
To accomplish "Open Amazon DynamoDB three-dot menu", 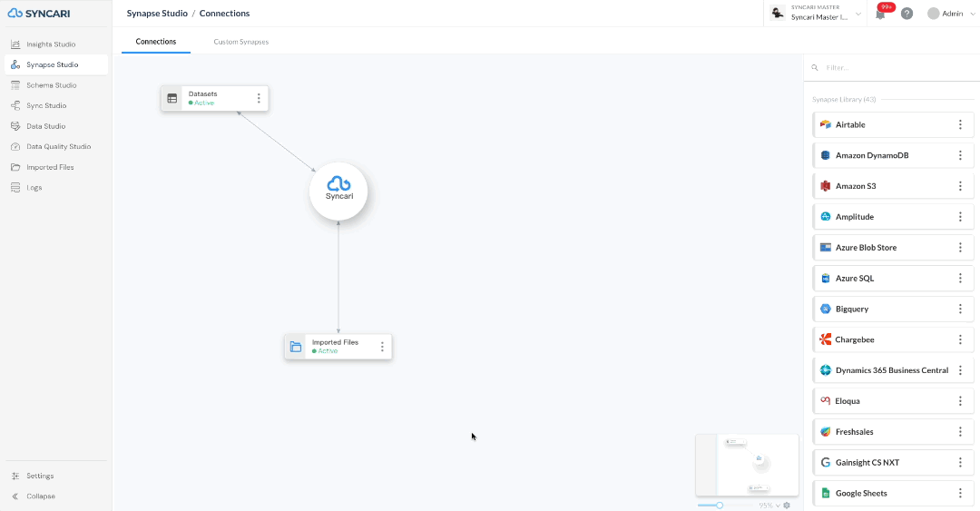I will point(961,155).
